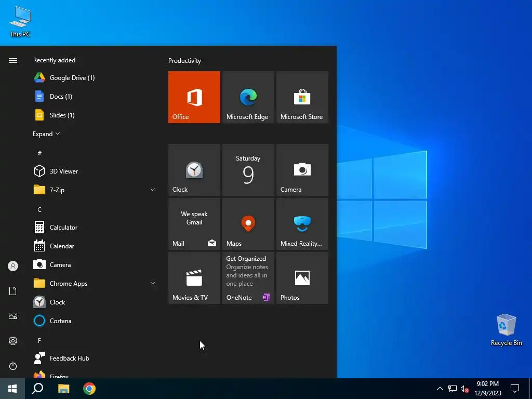Open the Office tile
532x399 pixels.
coord(194,97)
